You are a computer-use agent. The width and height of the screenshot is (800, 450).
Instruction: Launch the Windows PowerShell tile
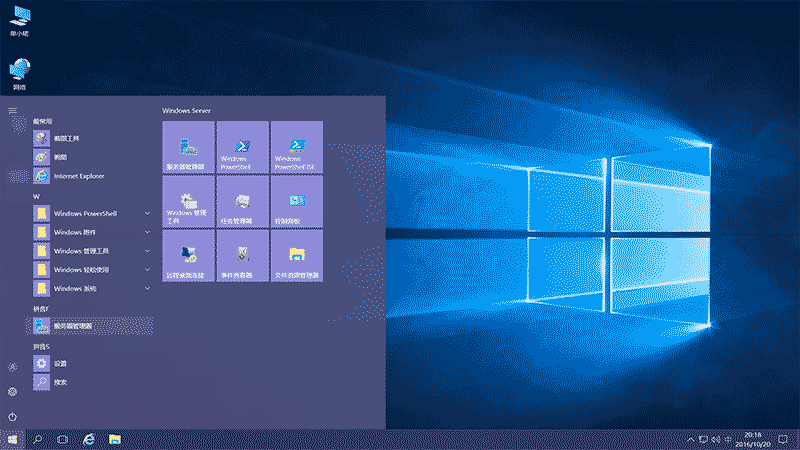click(242, 146)
